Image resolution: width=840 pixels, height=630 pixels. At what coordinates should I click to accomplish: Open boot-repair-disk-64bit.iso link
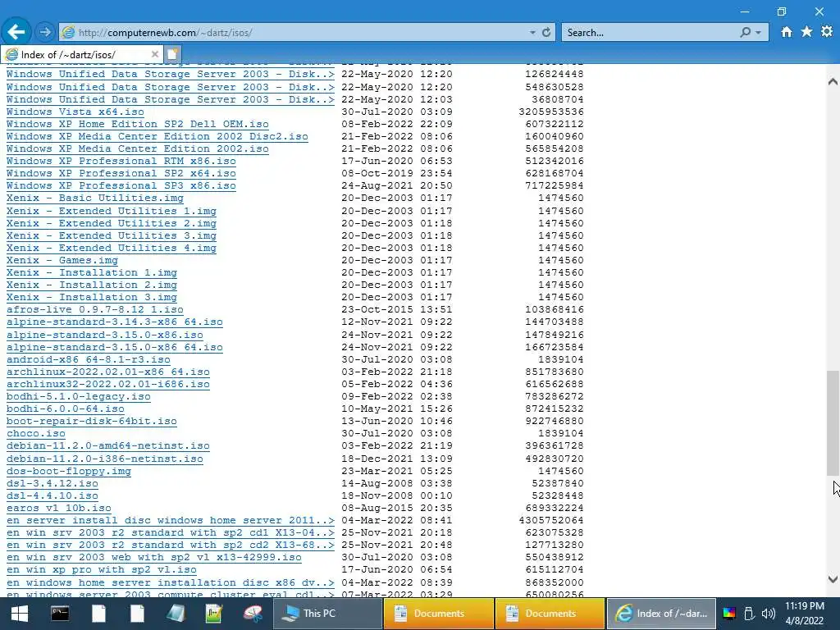(x=92, y=421)
